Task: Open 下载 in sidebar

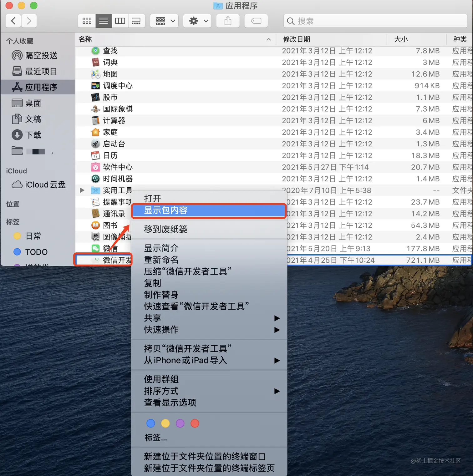Action: tap(38, 135)
